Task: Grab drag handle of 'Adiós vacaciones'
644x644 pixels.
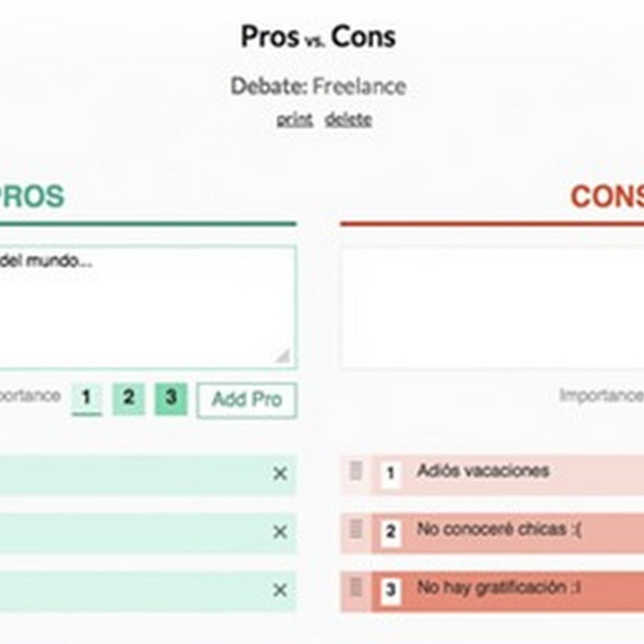Action: pos(356,472)
